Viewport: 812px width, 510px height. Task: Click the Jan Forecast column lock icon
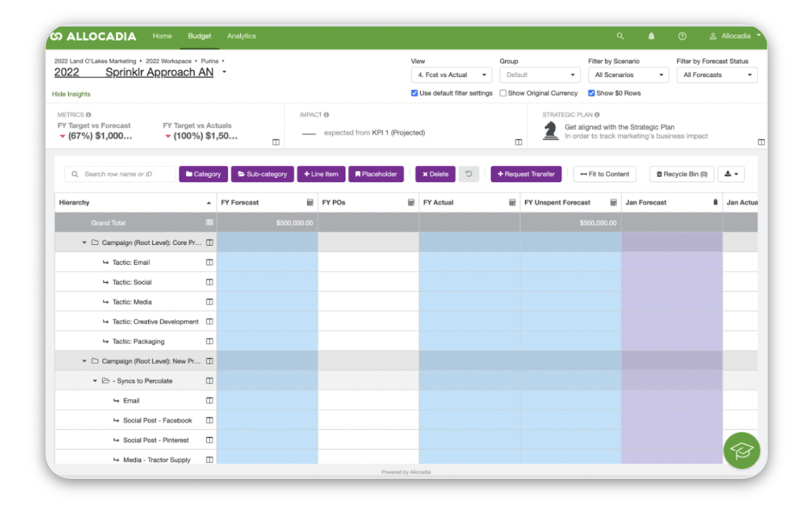715,203
